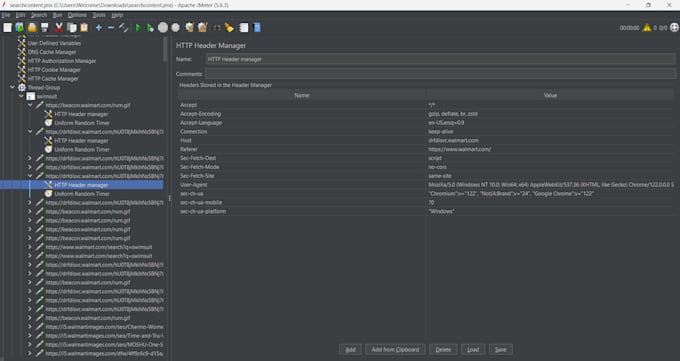Click the large Stop circle icon
The width and height of the screenshot is (680, 361).
(163, 28)
